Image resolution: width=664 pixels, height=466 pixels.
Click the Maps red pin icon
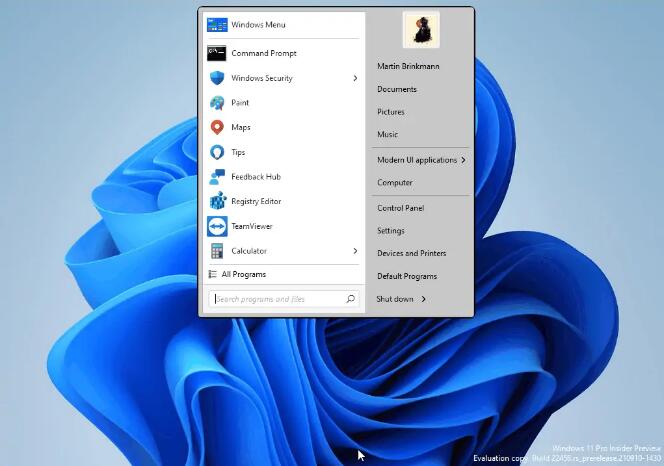pyautogui.click(x=217, y=127)
